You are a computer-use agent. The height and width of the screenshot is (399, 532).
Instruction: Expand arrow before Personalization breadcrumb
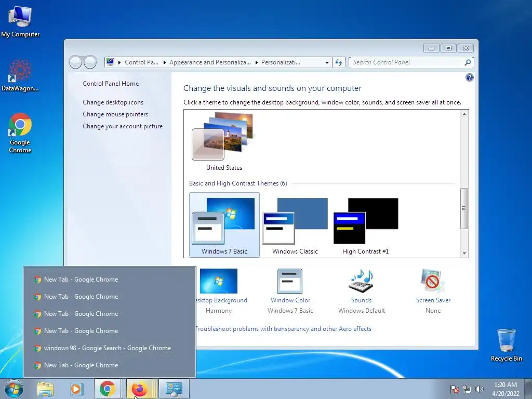coord(256,62)
